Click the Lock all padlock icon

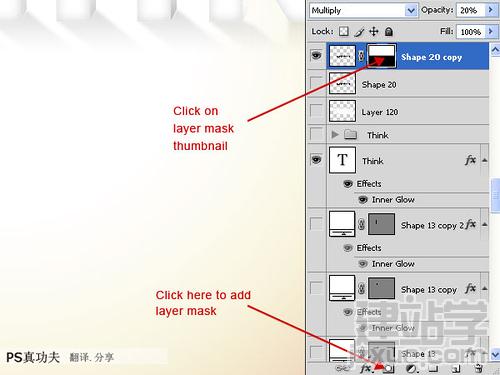pos(389,32)
